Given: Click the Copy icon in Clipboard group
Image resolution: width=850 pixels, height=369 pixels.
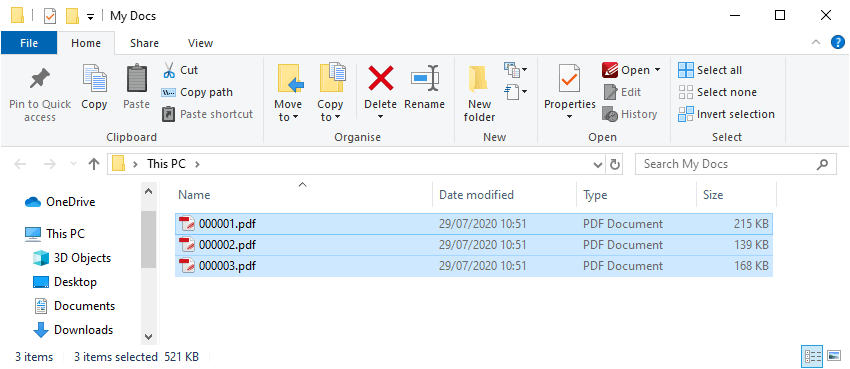Looking at the screenshot, I should click(x=94, y=79).
